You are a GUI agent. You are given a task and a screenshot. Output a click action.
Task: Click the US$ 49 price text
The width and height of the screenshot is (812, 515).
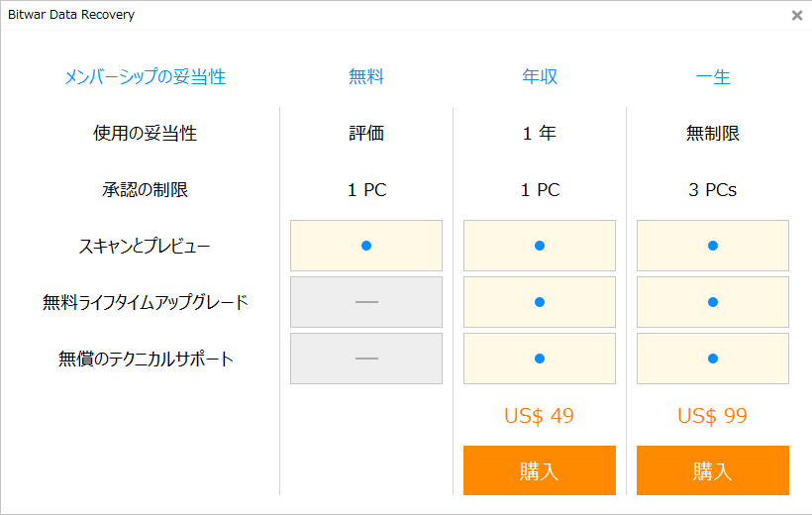click(540, 416)
